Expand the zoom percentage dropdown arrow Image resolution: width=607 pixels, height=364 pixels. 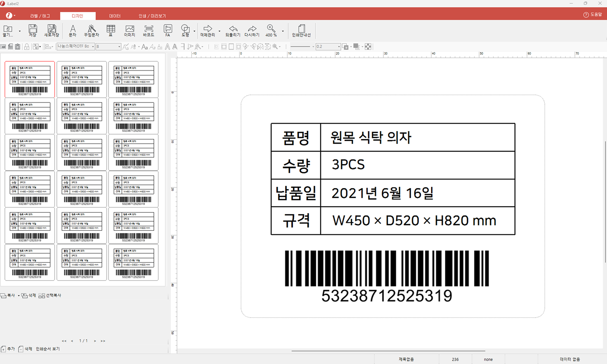(x=283, y=31)
